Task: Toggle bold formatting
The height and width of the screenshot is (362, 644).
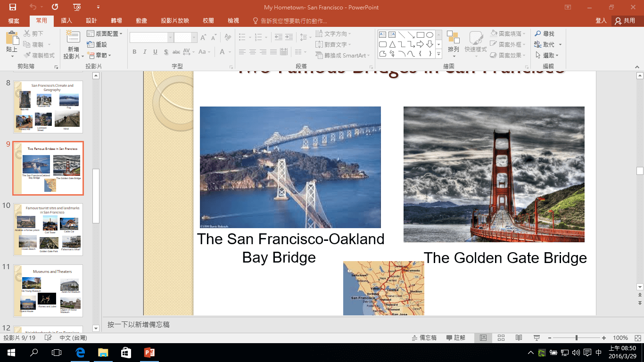Action: click(134, 52)
